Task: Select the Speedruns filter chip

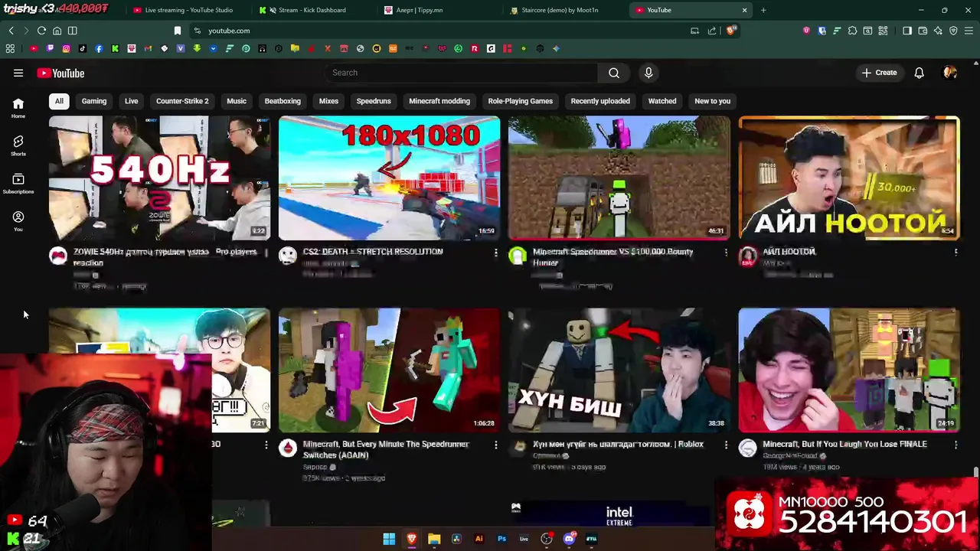Action: [374, 101]
